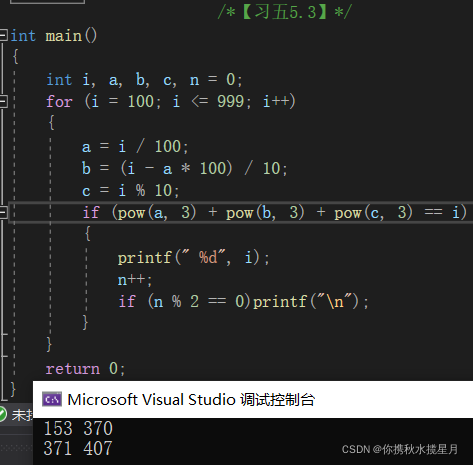Viewport: 473px width, 465px height.
Task: Click the console output value 153
Action: (58, 428)
